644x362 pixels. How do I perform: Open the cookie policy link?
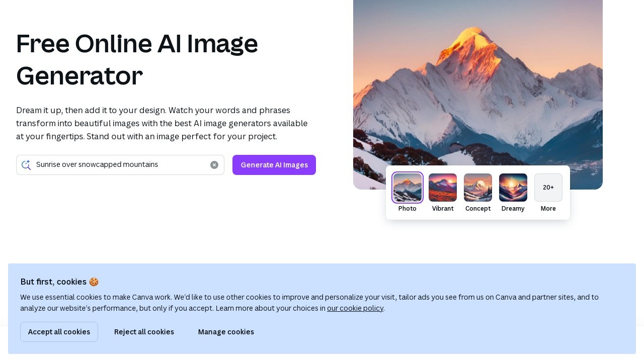(x=355, y=308)
